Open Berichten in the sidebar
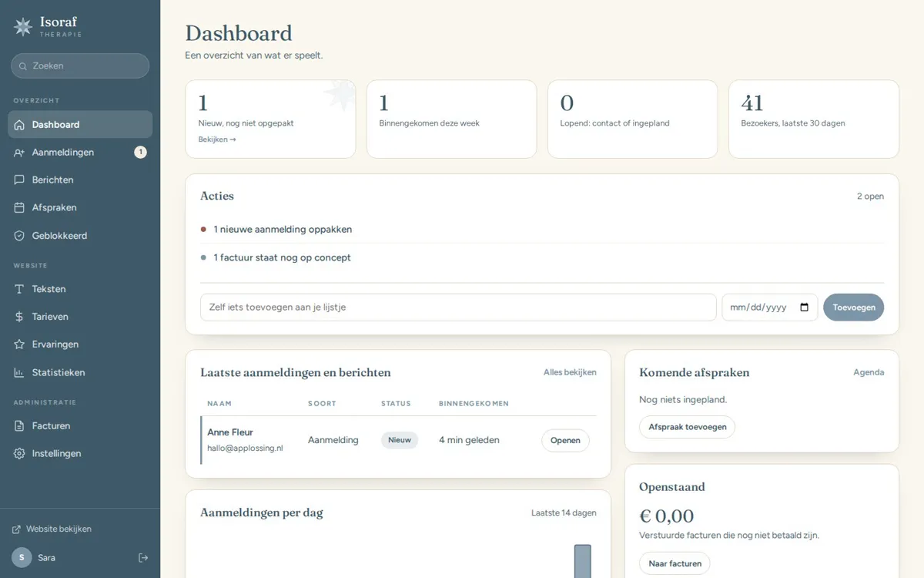 pyautogui.click(x=80, y=180)
